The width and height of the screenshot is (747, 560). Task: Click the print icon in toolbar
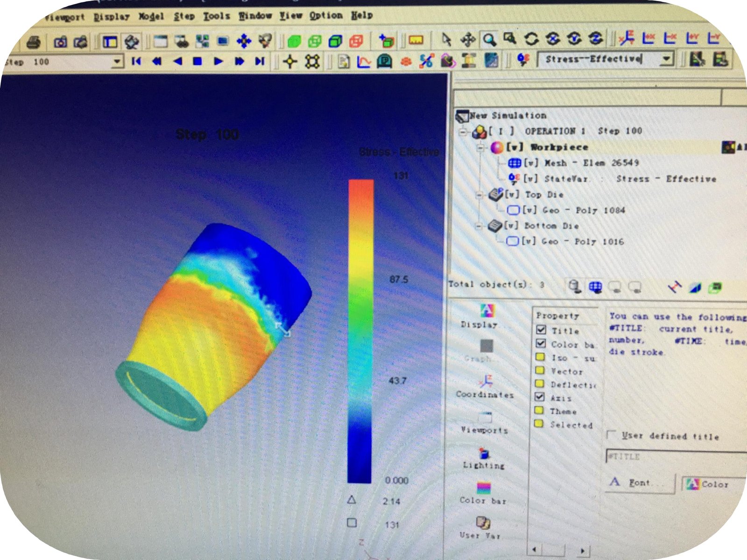point(33,42)
